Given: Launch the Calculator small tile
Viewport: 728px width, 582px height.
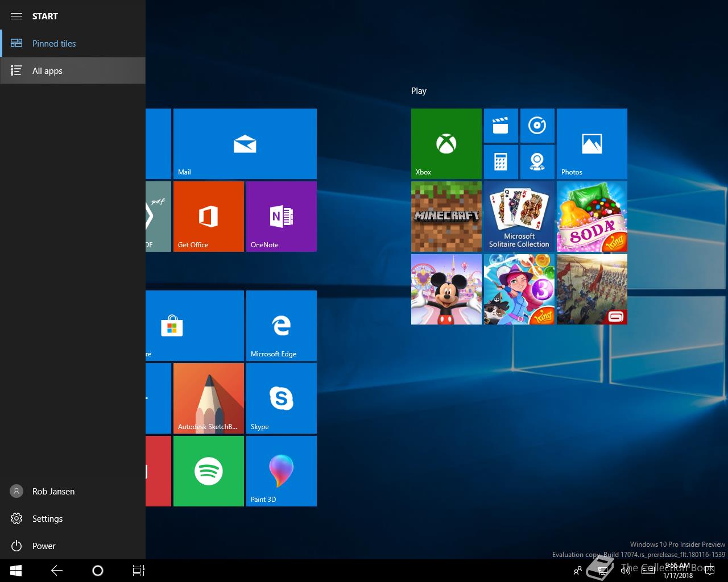Looking at the screenshot, I should [x=501, y=162].
